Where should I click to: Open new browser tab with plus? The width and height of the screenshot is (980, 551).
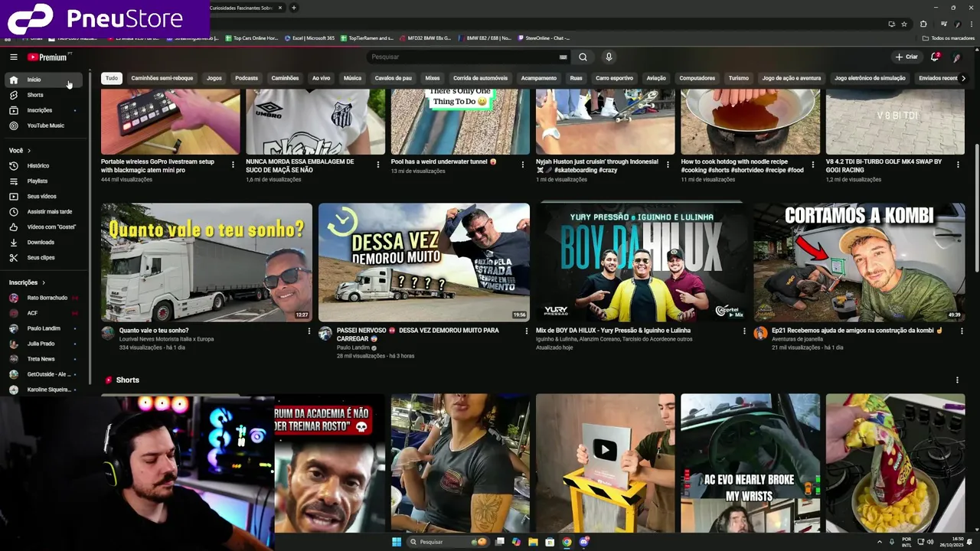coord(293,8)
